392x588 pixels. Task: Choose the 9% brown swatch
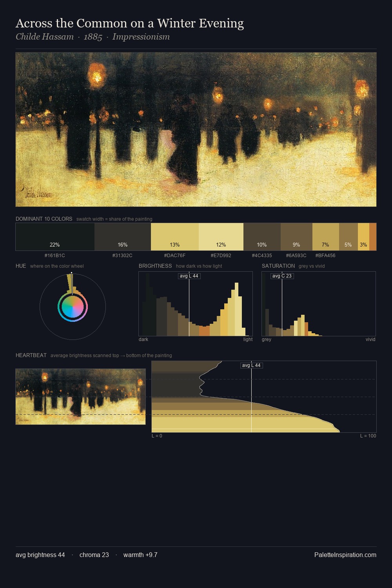tap(296, 237)
